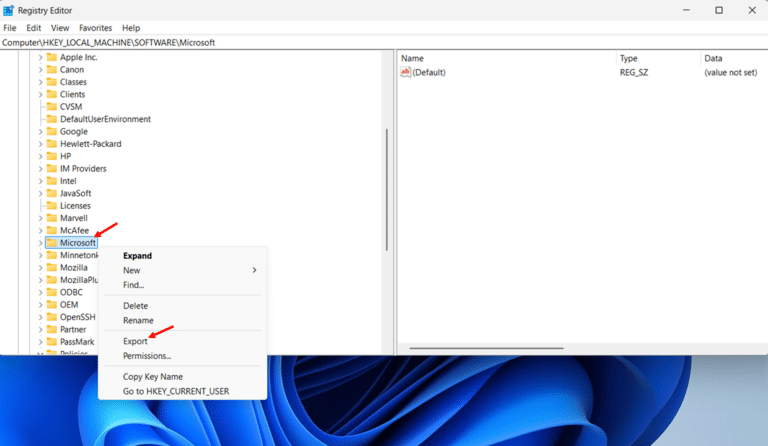This screenshot has height=446, width=768.
Task: Select the Hewlett-Packard key label
Action: (x=91, y=144)
